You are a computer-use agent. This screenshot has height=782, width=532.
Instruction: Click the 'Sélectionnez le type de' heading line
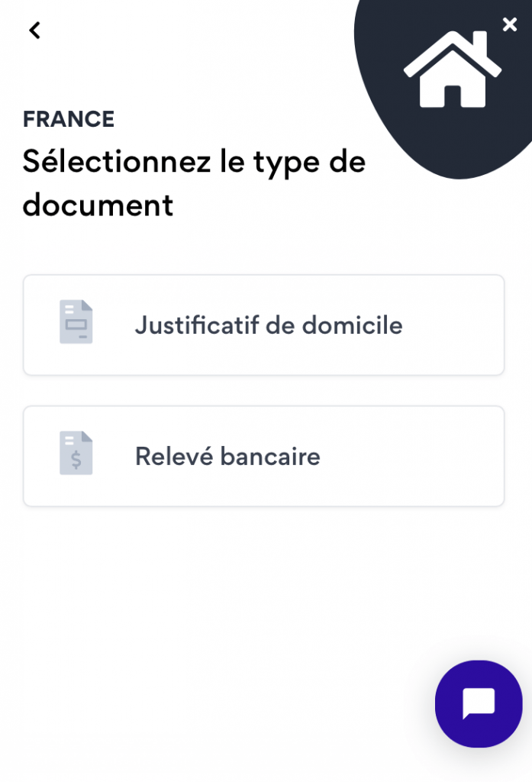point(194,163)
